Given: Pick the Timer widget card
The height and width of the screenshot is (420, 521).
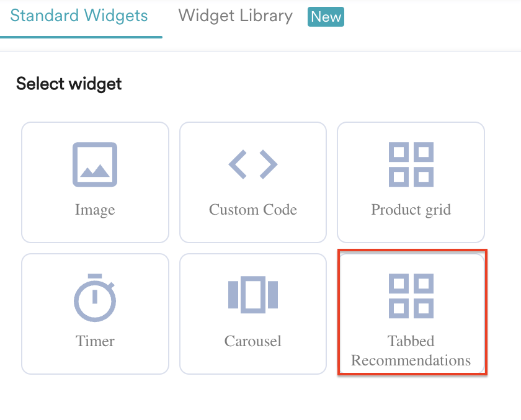Looking at the screenshot, I should (x=95, y=313).
